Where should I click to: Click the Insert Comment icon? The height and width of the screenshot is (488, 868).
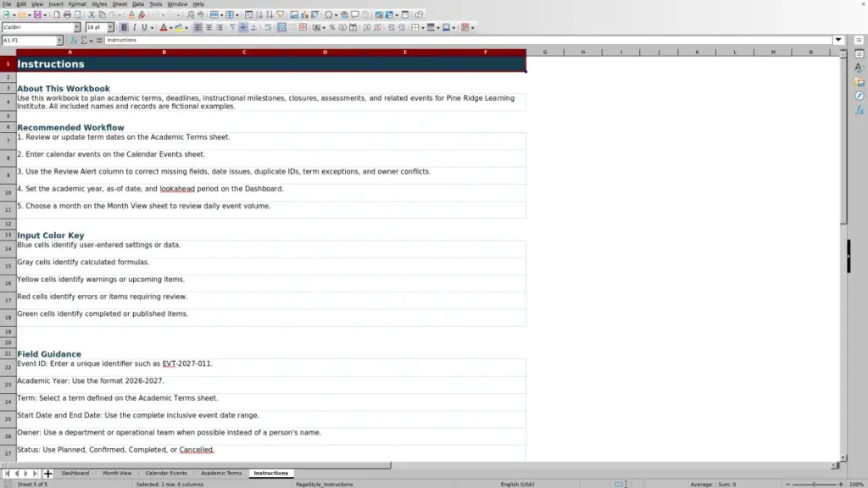pyautogui.click(x=355, y=14)
